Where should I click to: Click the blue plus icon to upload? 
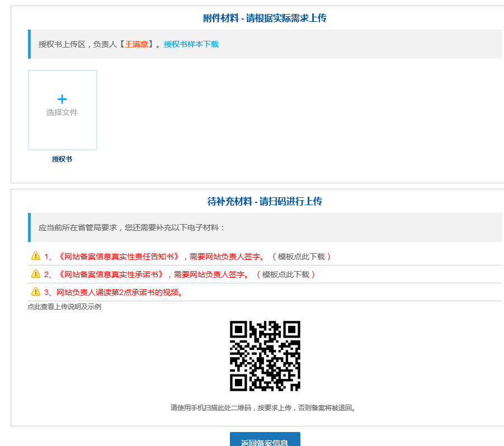coord(62,99)
